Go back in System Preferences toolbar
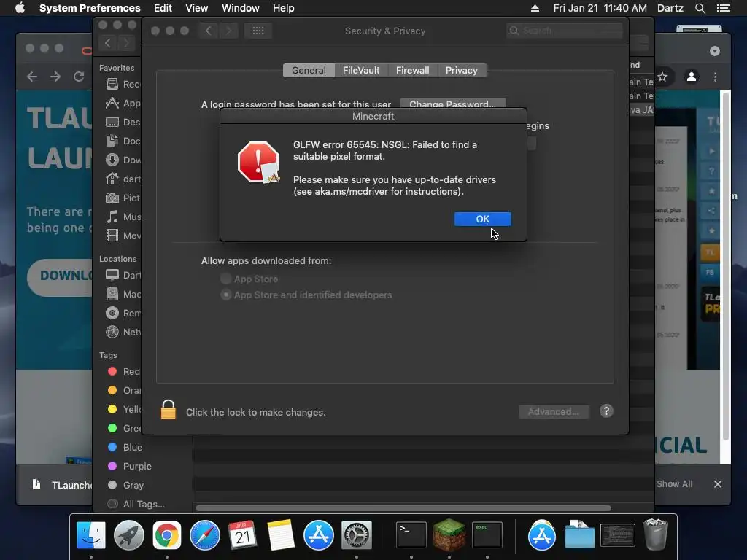Screen dimensions: 747x560 tap(209, 31)
